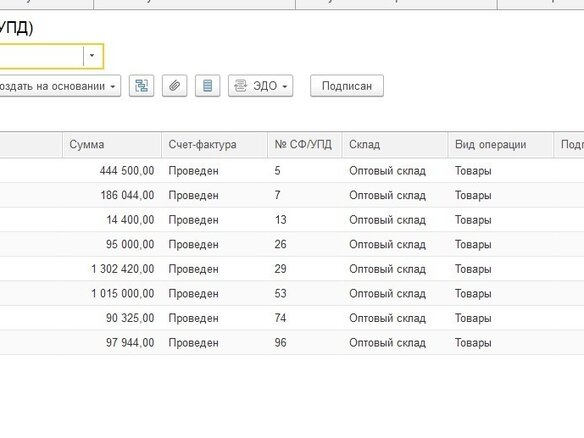Click Проведен in the row numbered 53
The height and width of the screenshot is (438, 584).
click(193, 294)
